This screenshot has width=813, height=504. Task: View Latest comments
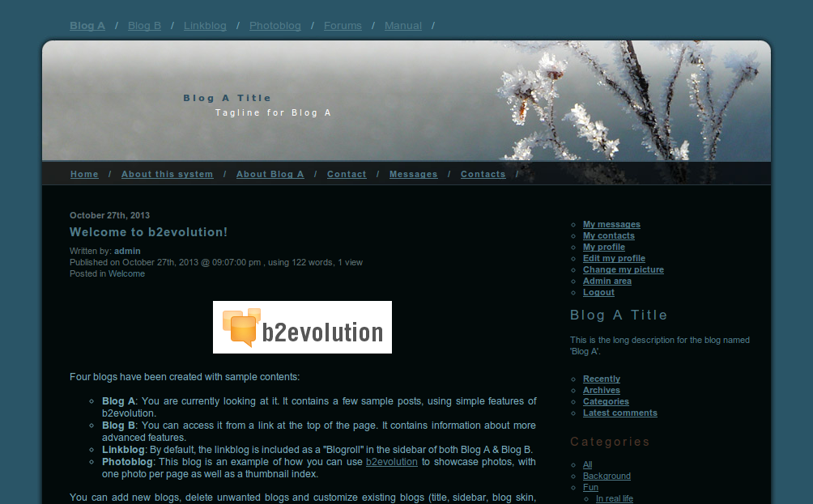(619, 413)
